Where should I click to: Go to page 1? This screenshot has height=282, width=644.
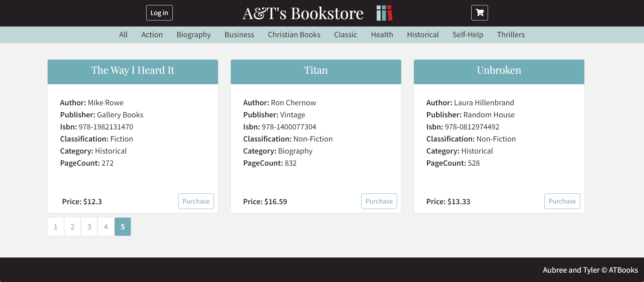pyautogui.click(x=56, y=227)
